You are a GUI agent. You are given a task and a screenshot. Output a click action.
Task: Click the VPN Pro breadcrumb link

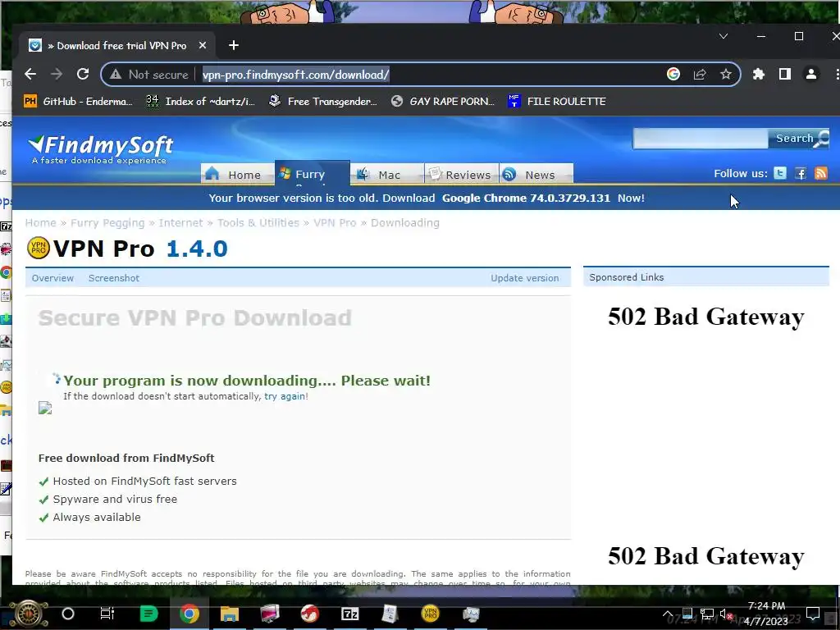(335, 223)
